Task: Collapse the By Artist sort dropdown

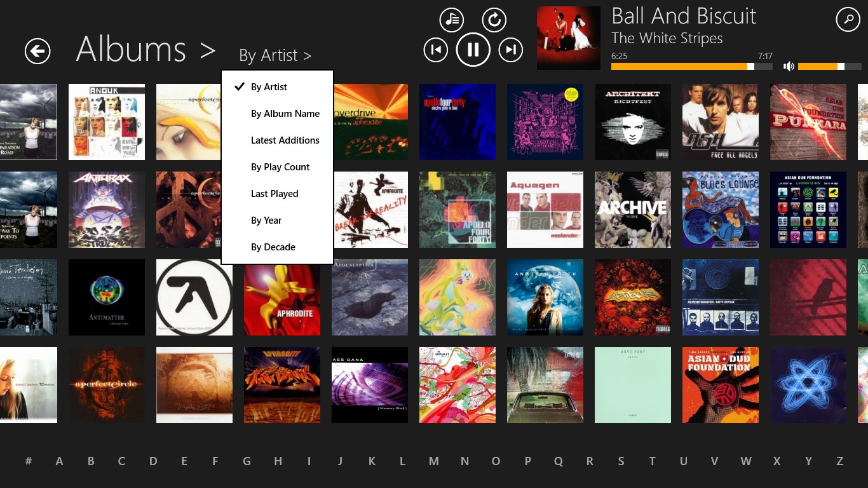Action: [275, 56]
